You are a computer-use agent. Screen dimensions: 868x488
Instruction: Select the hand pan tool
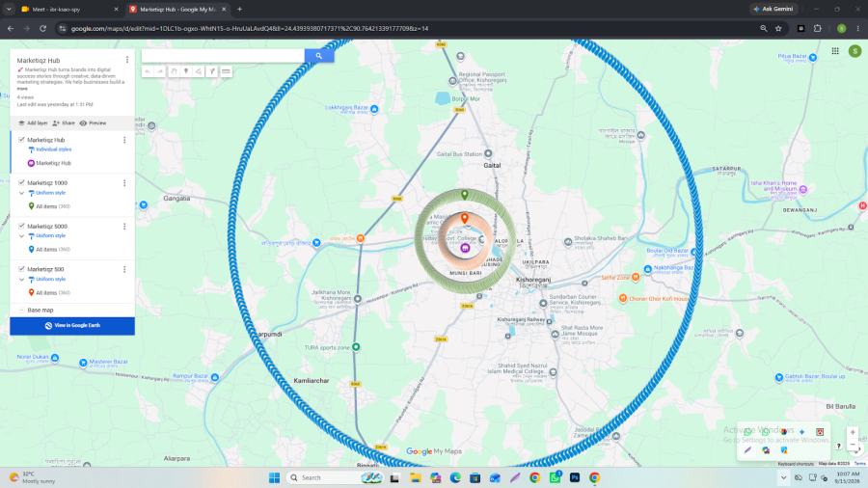[174, 71]
